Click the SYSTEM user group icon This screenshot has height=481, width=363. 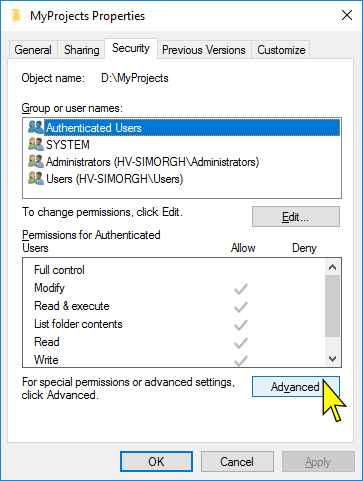point(36,144)
